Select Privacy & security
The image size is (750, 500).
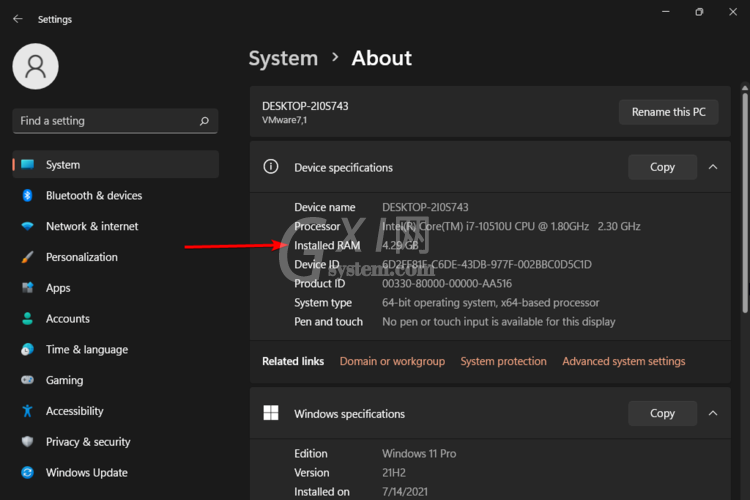tap(116, 441)
